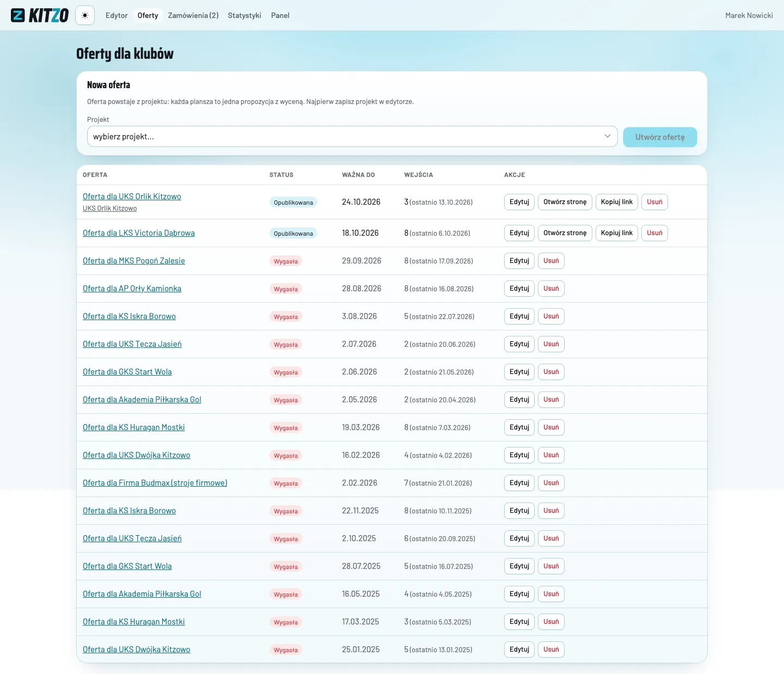Viewport: 784px width, 674px height.
Task: Open KS Iskra Borowo offer valid 22.11.2025
Action: [129, 511]
